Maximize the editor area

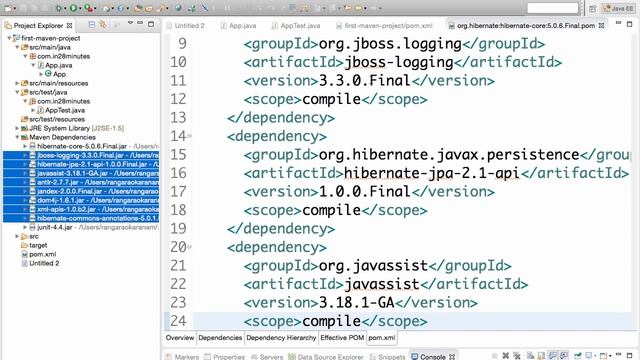(x=629, y=24)
